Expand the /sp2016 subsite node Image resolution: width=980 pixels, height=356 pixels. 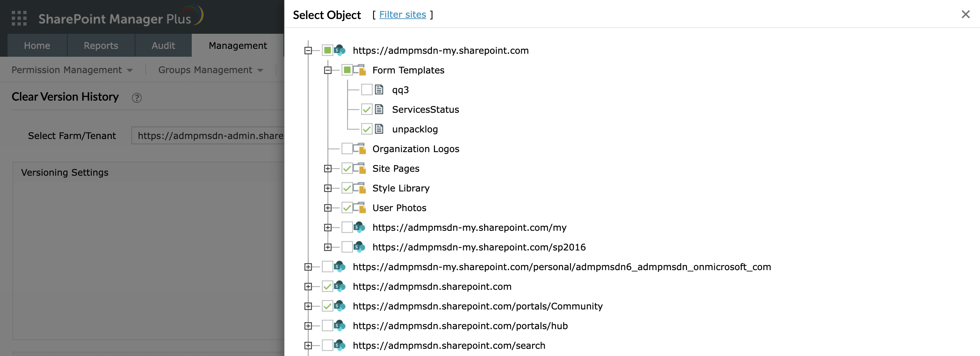click(x=327, y=247)
